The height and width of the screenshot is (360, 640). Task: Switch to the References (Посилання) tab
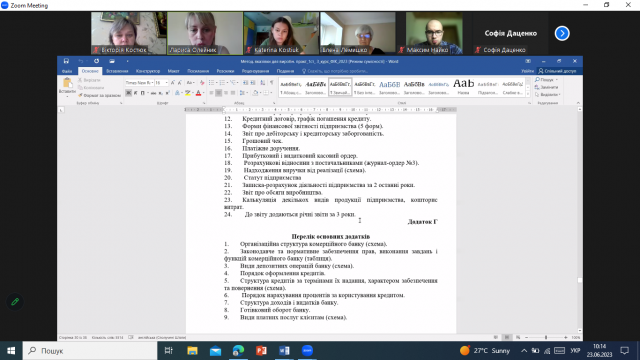coord(198,71)
